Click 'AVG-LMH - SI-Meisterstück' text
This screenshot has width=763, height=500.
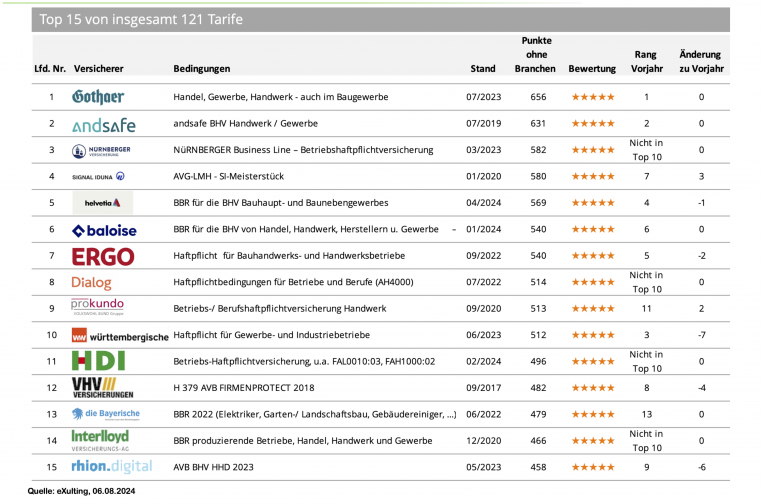pyautogui.click(x=229, y=176)
